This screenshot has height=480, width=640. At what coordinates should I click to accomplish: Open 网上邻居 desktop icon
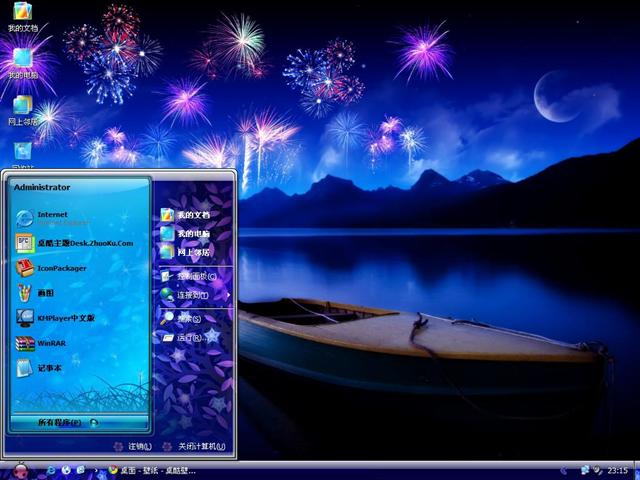pos(22,111)
